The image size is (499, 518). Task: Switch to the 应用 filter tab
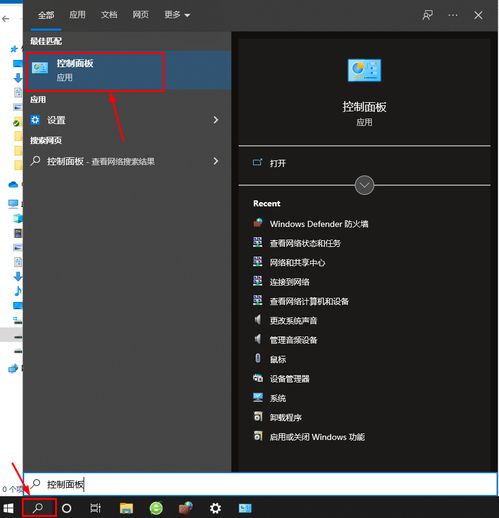click(77, 15)
